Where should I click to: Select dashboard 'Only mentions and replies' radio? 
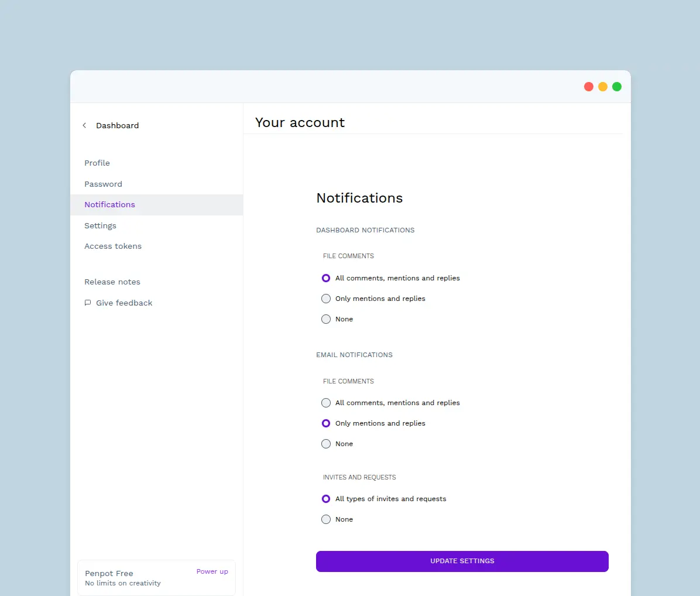(326, 299)
